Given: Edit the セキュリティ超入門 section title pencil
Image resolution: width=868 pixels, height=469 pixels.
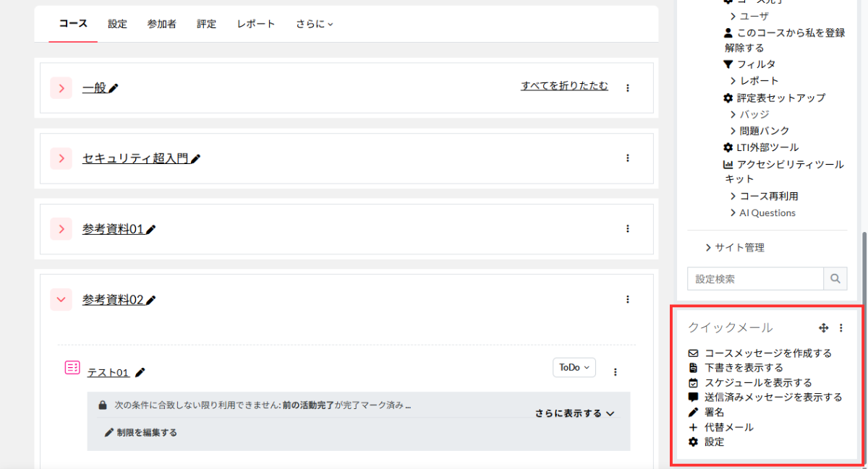Looking at the screenshot, I should [195, 158].
